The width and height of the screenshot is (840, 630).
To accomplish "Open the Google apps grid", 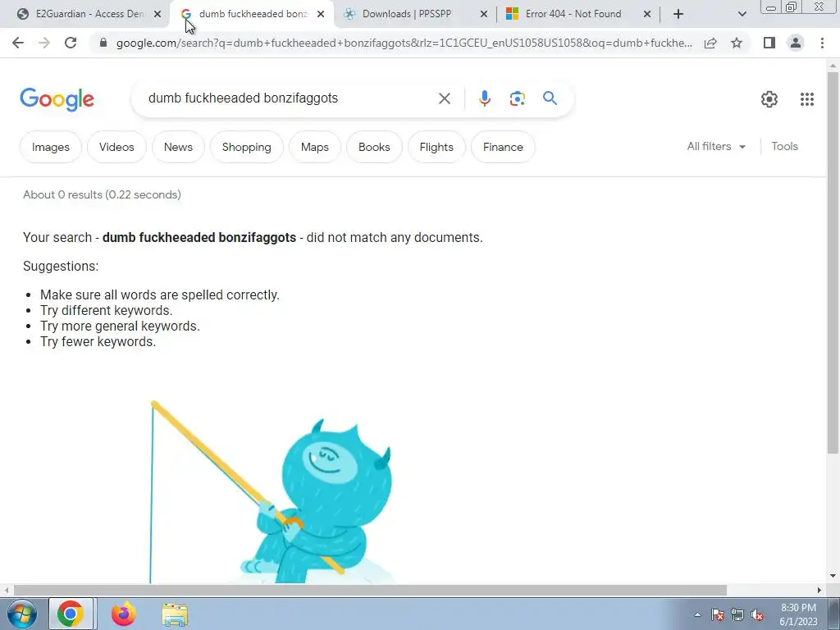I will (x=807, y=99).
